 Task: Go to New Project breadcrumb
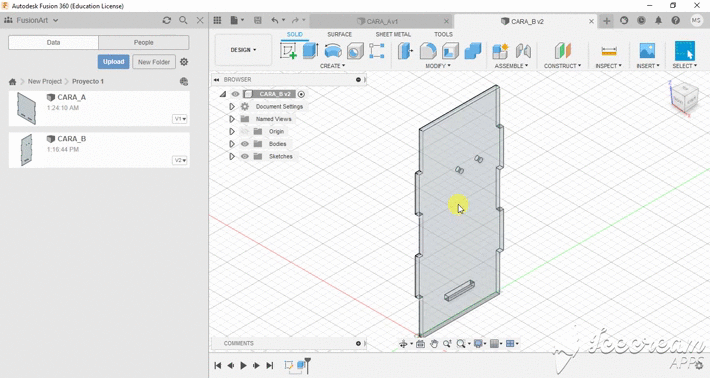point(45,81)
